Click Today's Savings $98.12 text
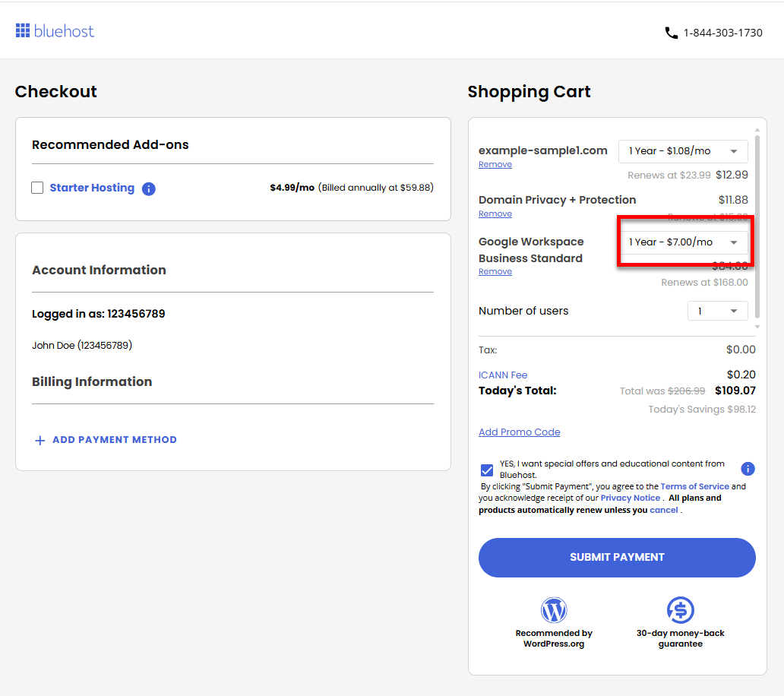The height and width of the screenshot is (696, 784). coord(702,410)
